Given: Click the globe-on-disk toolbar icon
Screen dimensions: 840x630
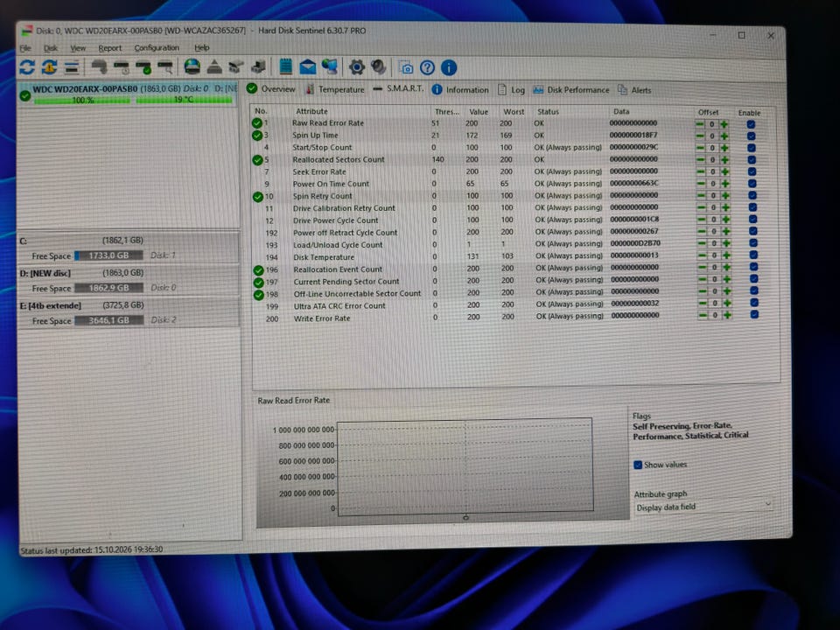Looking at the screenshot, I should 192,67.
